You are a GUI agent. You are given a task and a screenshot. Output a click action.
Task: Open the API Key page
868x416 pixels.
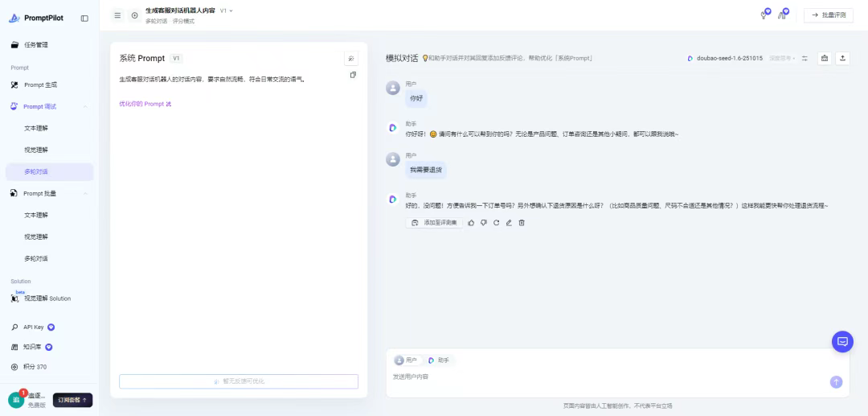tap(33, 327)
